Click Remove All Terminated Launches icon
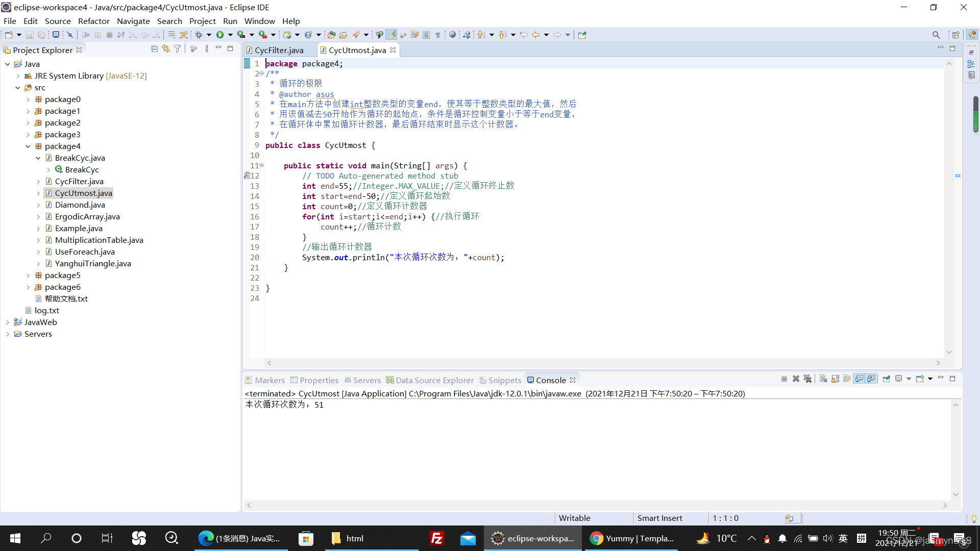This screenshot has width=980, height=551. coord(807,379)
